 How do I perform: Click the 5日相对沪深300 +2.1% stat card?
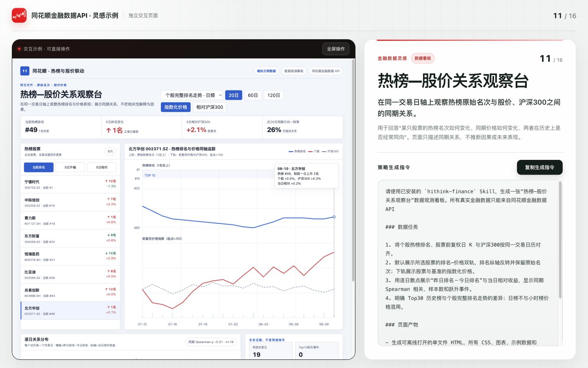(222, 128)
